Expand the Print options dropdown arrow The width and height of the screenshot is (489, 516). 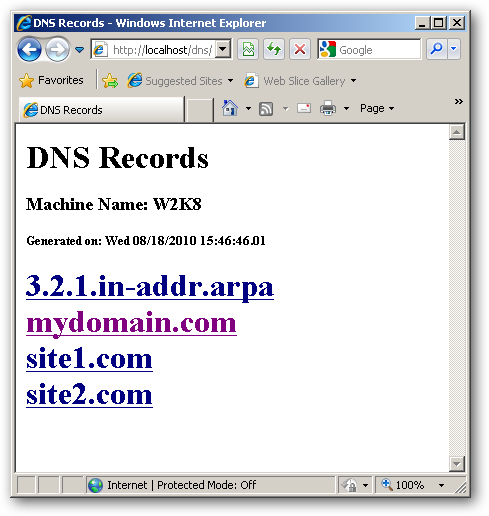point(346,108)
